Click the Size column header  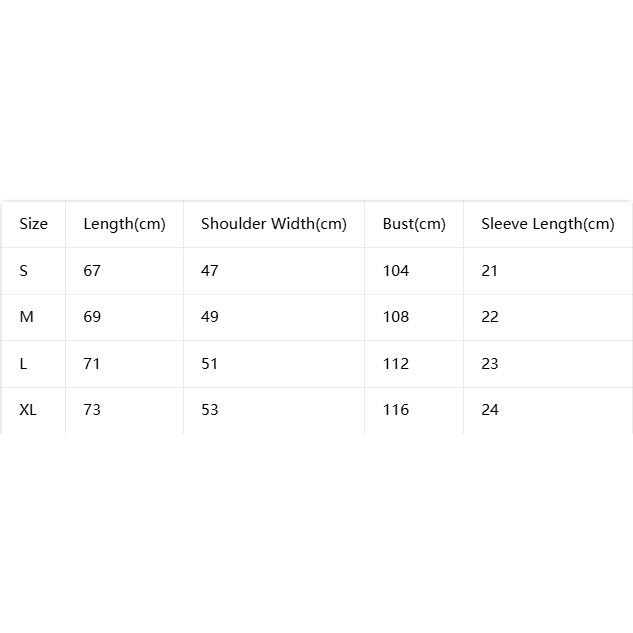tap(34, 224)
